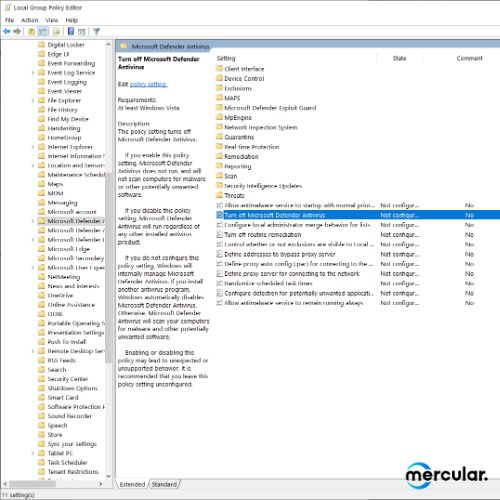
Task: Switch to the Standard tab
Action: [x=164, y=484]
